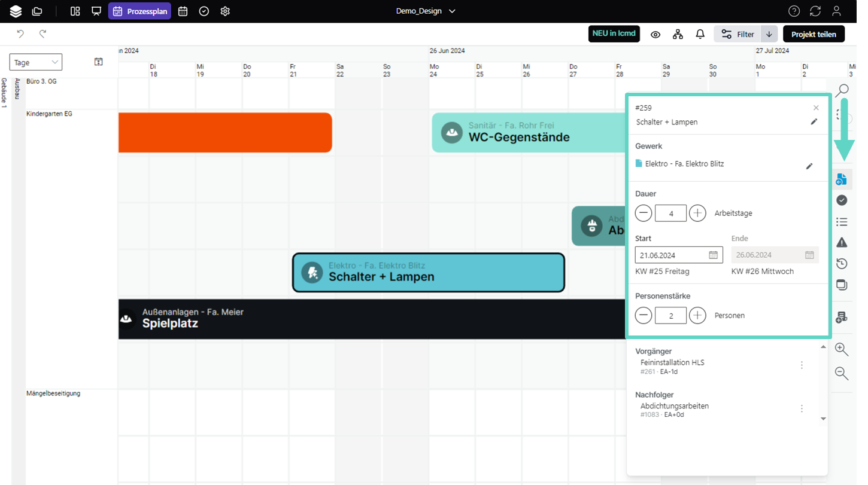Open the notifications bell

click(700, 34)
